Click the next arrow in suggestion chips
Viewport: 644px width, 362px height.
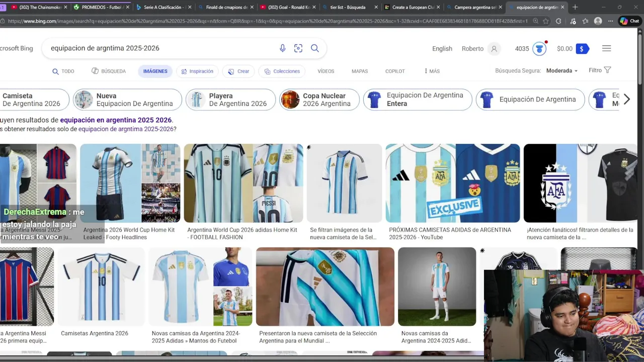[x=626, y=100]
